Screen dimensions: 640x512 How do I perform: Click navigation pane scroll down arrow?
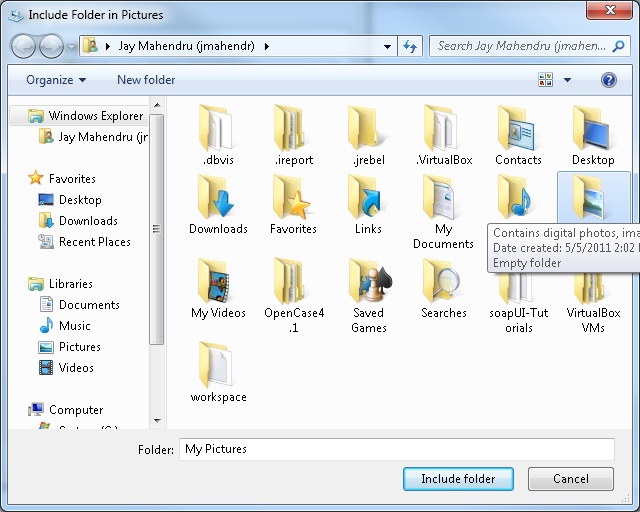click(x=157, y=421)
